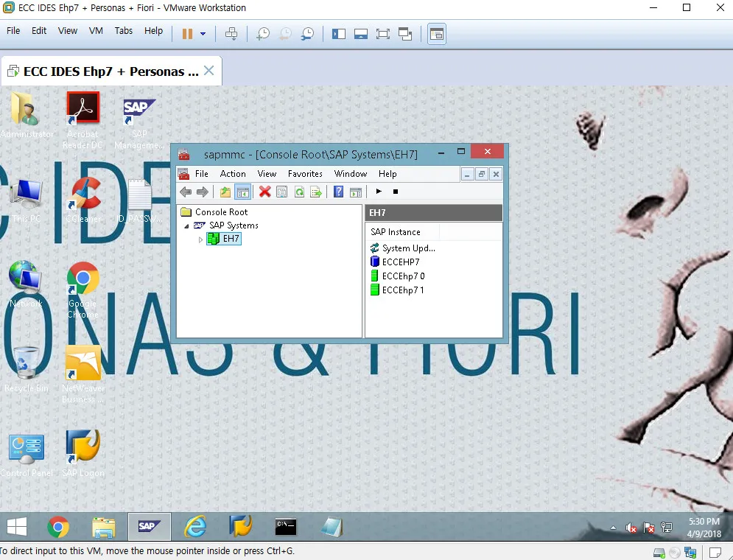Open the SAP Management Console desktop shortcut
Image resolution: width=733 pixels, height=560 pixels.
pos(139,124)
